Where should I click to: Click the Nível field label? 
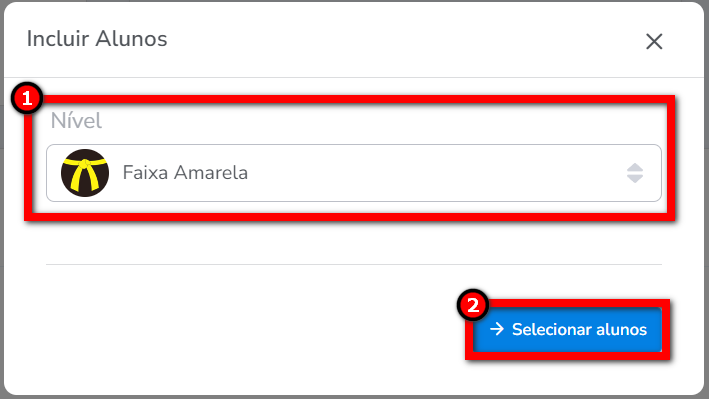(76, 121)
